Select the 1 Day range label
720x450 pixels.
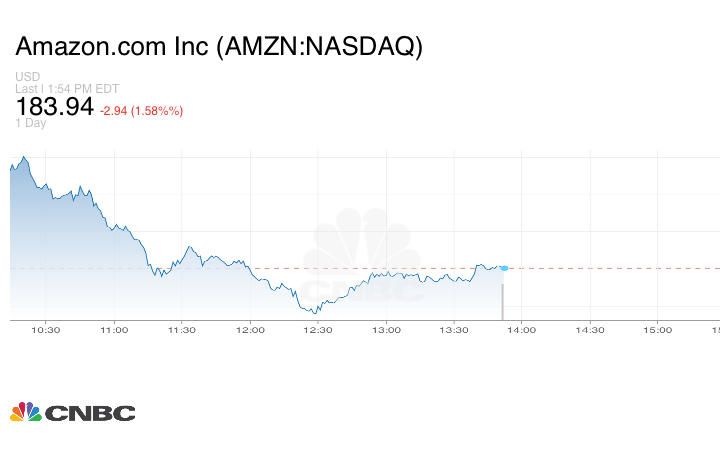pos(31,123)
